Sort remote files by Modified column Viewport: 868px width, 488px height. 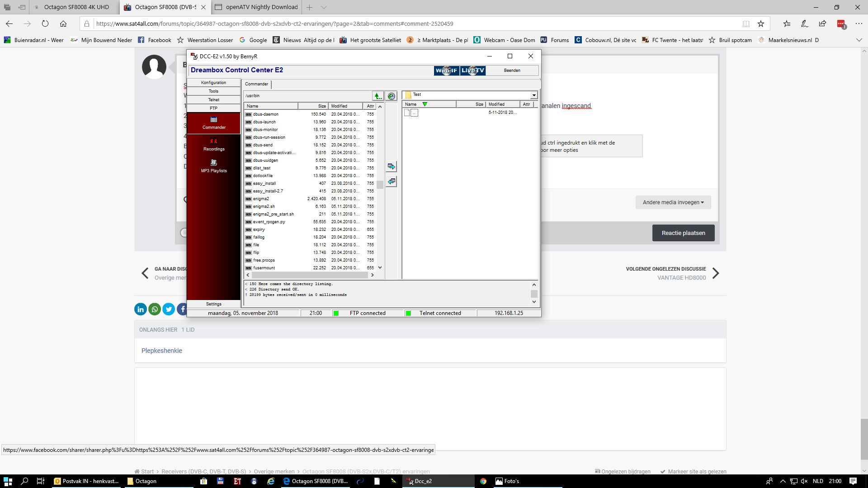coord(345,106)
